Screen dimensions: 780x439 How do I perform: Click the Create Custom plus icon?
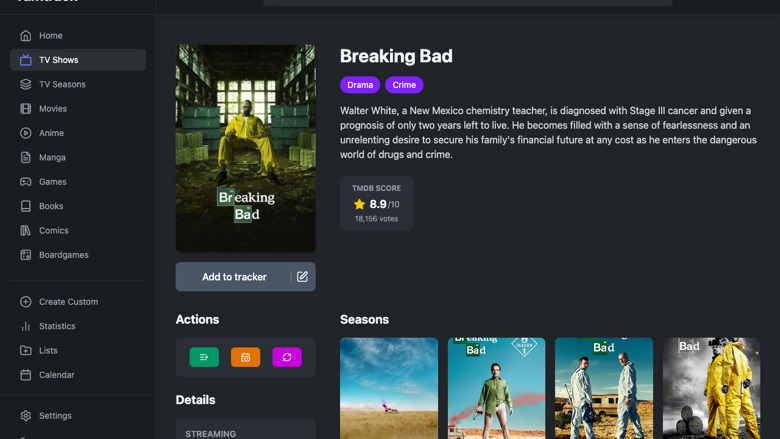pos(25,302)
